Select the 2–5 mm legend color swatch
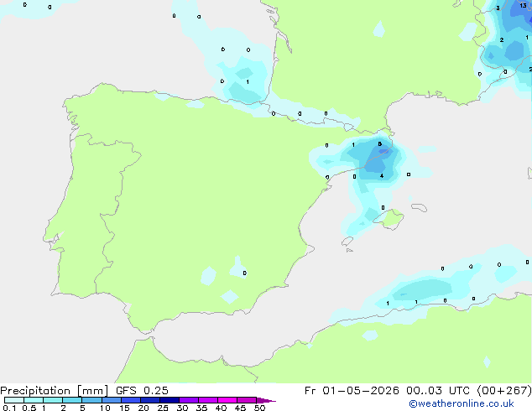Viewport: 532px width, 411px height. [x=72, y=400]
